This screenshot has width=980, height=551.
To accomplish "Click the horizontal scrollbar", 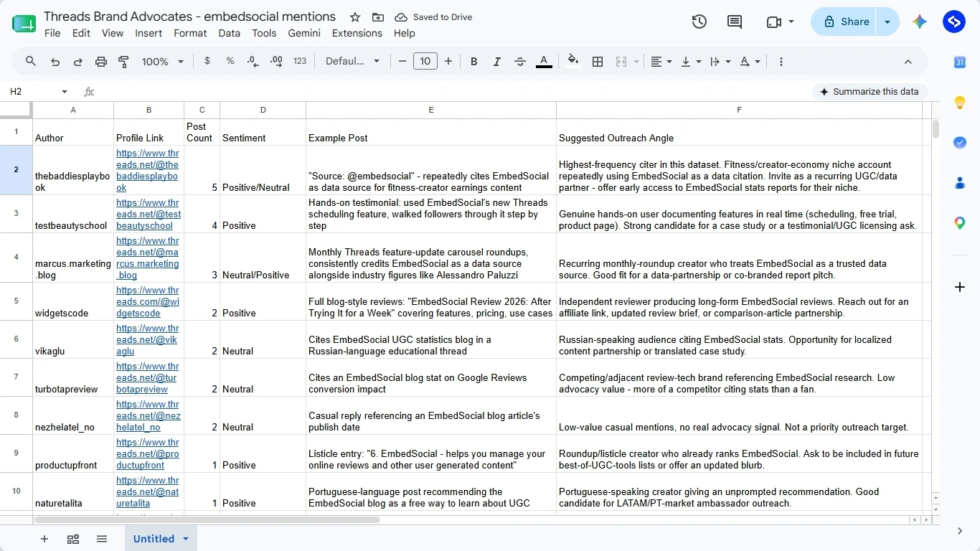I will [x=207, y=519].
